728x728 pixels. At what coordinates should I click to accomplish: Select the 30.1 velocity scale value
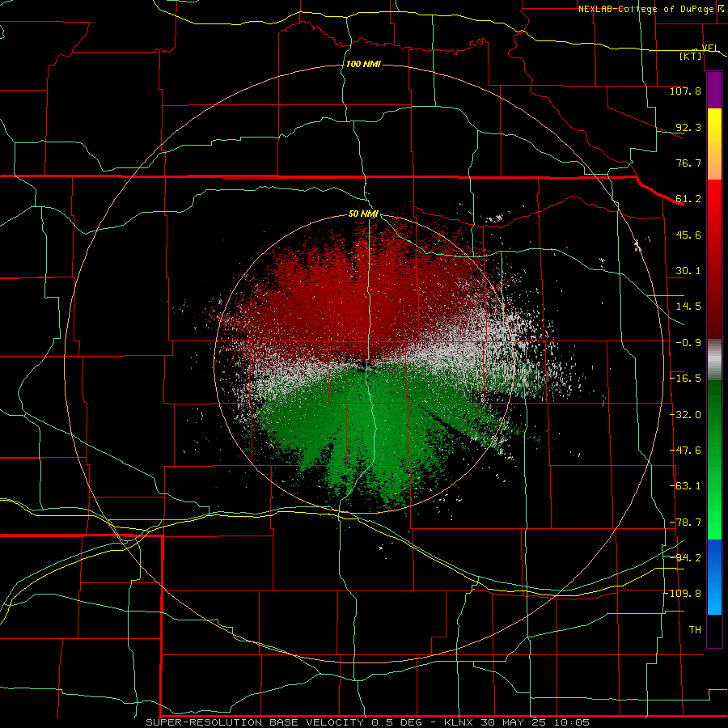pos(688,271)
